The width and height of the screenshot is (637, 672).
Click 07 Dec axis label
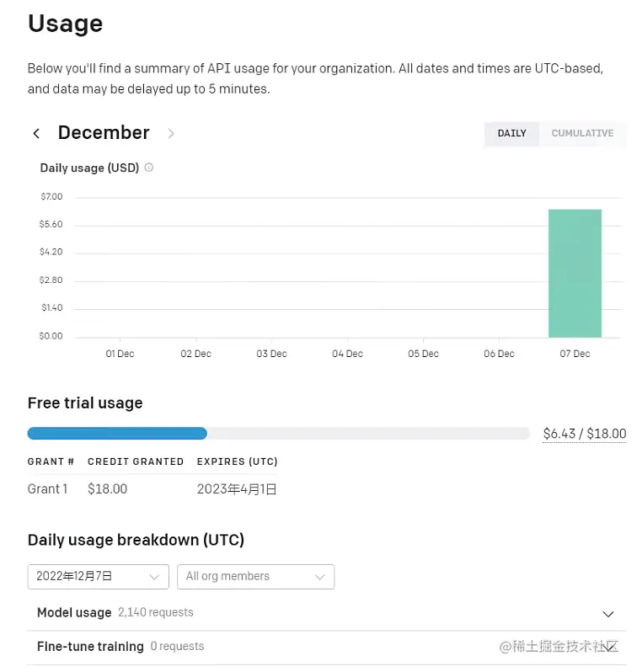[575, 354]
